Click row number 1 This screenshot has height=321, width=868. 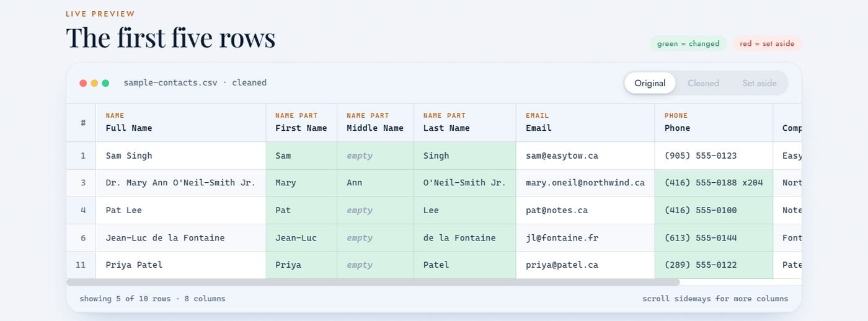pyautogui.click(x=81, y=156)
